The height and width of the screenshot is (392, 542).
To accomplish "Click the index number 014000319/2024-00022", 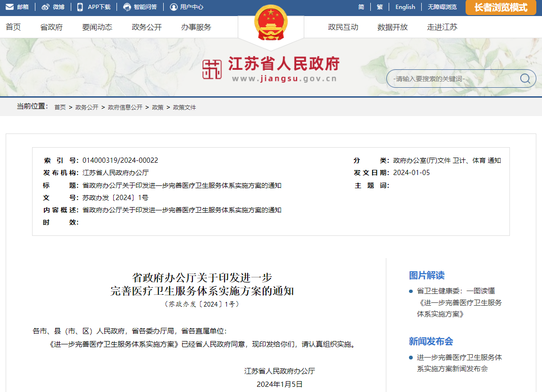I will pyautogui.click(x=120, y=160).
